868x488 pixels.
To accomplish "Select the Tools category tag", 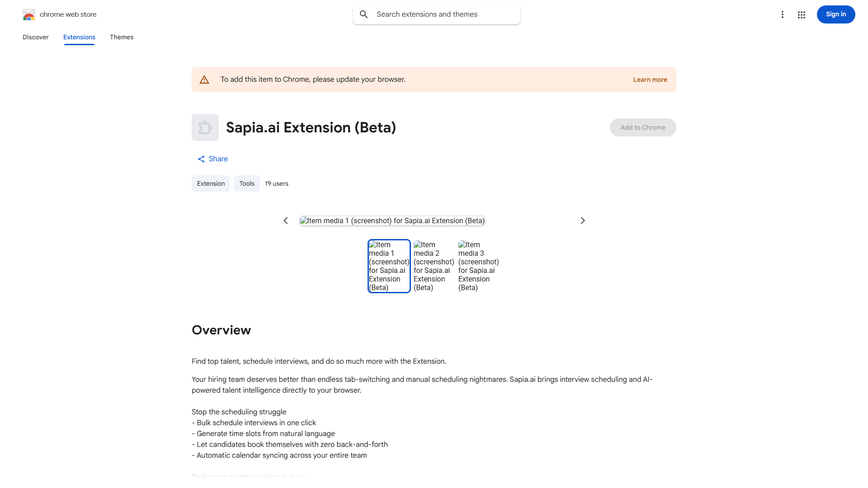I will coord(246,183).
